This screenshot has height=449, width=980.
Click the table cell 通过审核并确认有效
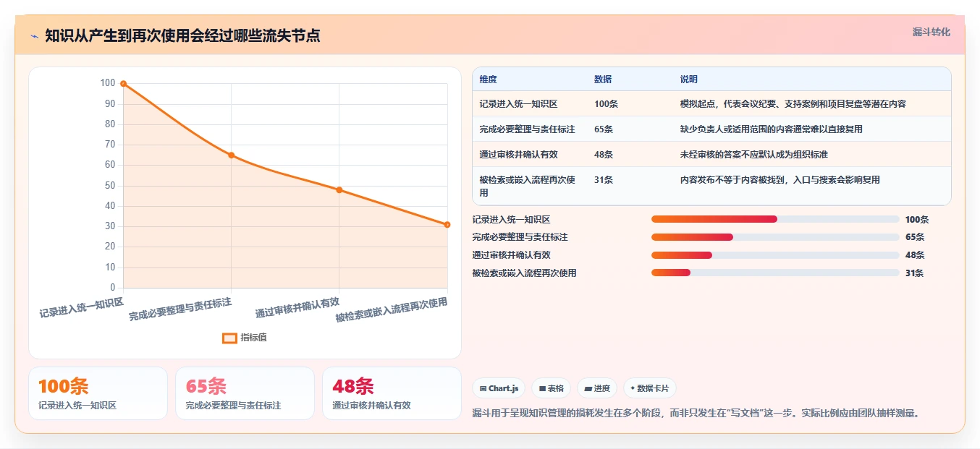[x=518, y=155]
